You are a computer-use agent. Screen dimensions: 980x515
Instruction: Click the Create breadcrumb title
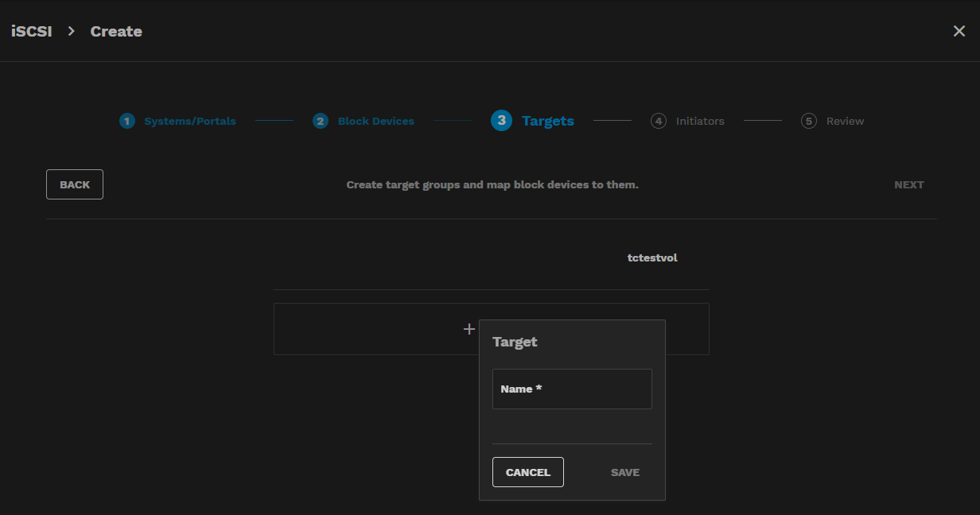click(x=116, y=32)
